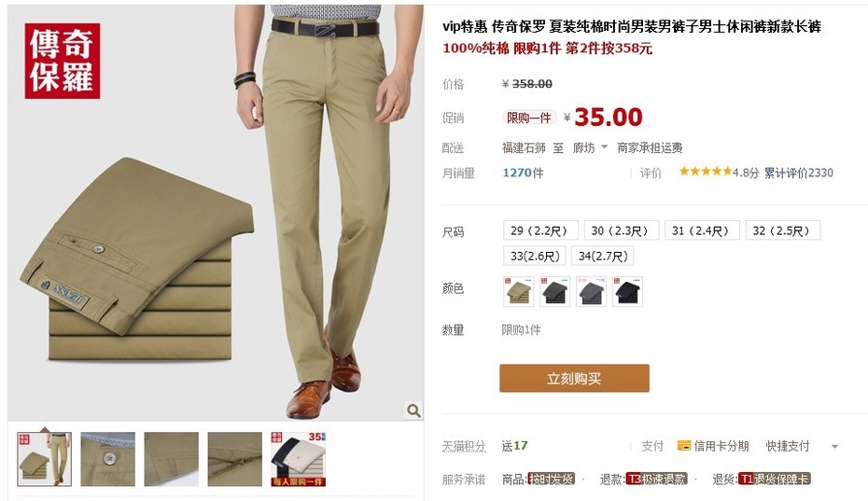The height and width of the screenshot is (501, 868).
Task: View the last thumbnail with 35 price tag
Action: tap(299, 459)
